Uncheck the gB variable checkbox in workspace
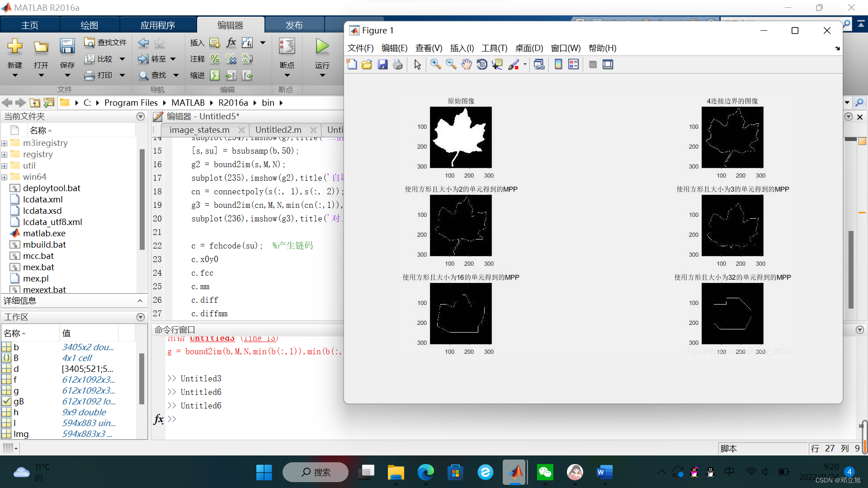Image resolution: width=868 pixels, height=488 pixels. 6,401
